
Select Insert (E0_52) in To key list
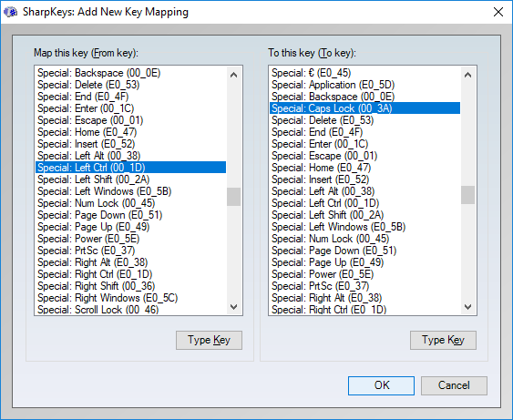tap(364, 179)
